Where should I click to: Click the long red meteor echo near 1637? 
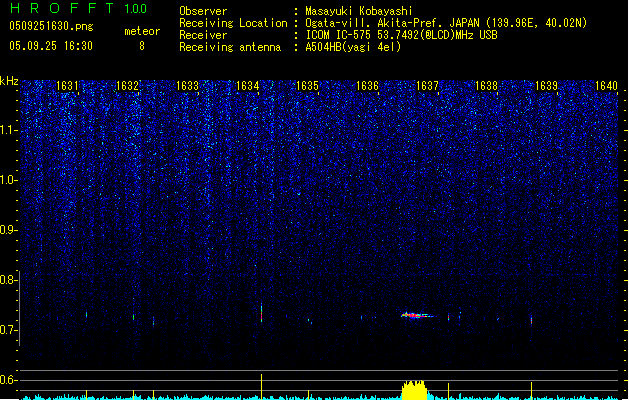416,315
